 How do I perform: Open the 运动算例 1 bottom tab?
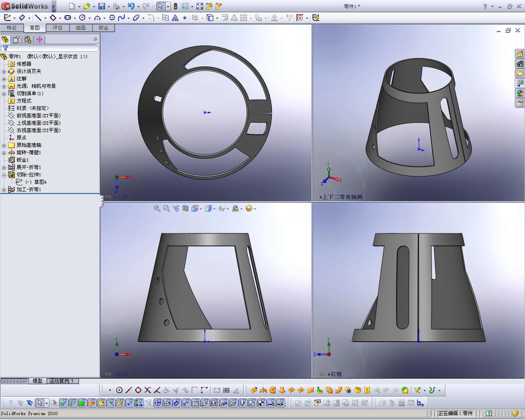tap(62, 381)
